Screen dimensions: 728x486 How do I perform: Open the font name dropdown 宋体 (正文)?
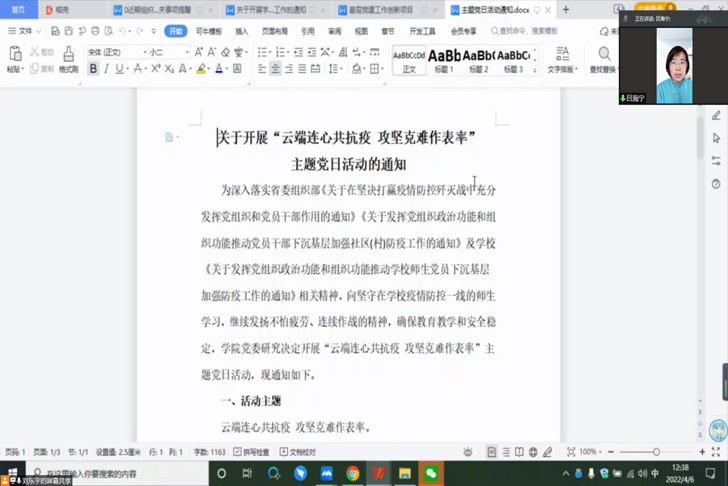113,52
